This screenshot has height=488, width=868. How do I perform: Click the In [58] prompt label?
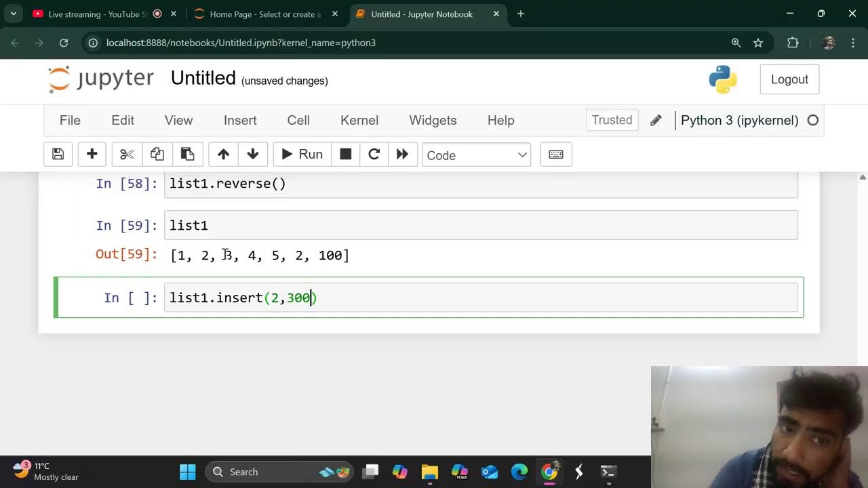pos(126,184)
